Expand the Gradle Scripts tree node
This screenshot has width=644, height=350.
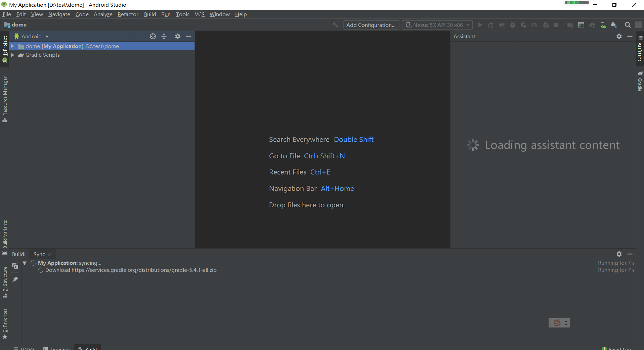point(13,55)
